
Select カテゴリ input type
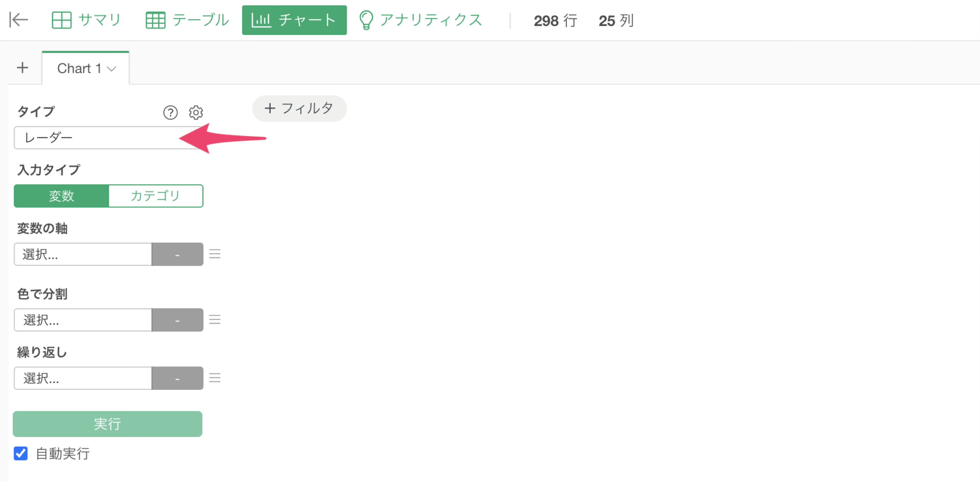click(x=156, y=196)
